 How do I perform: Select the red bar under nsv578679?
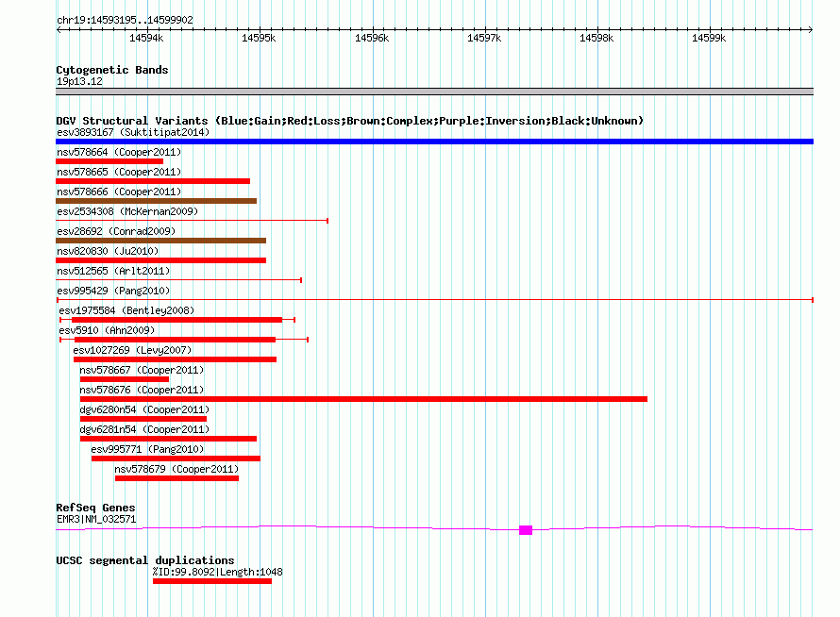pyautogui.click(x=176, y=478)
